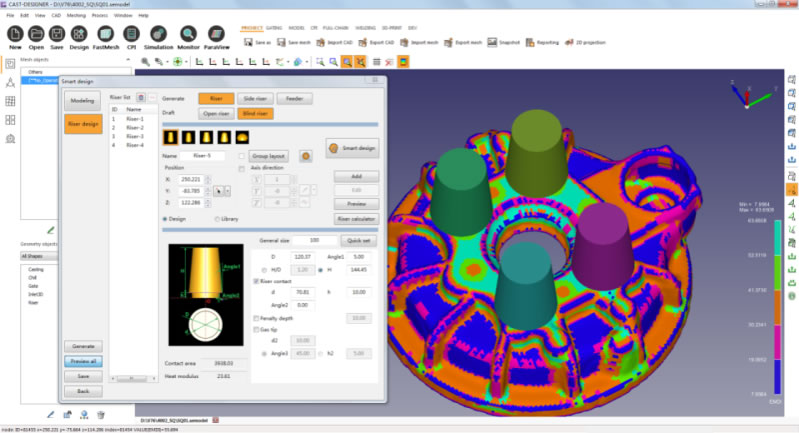The image size is (799, 433).
Task: Enable the Axis direction checkbox
Action: point(242,168)
